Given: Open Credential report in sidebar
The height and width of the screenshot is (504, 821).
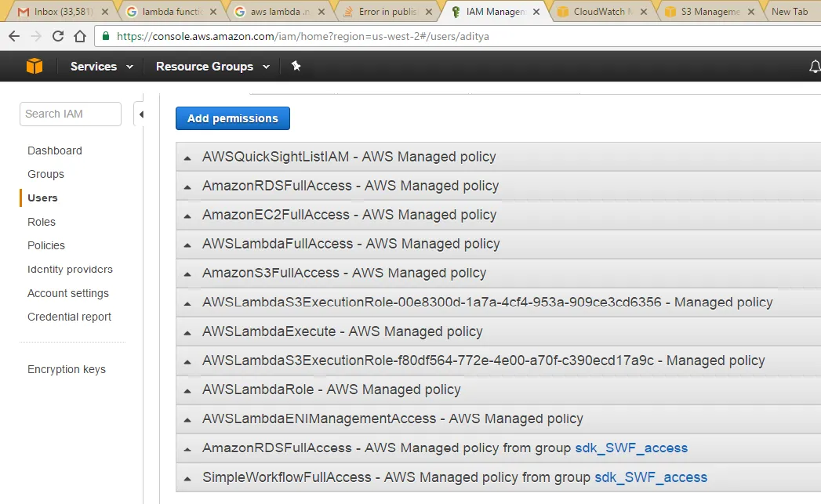Looking at the screenshot, I should click(69, 317).
